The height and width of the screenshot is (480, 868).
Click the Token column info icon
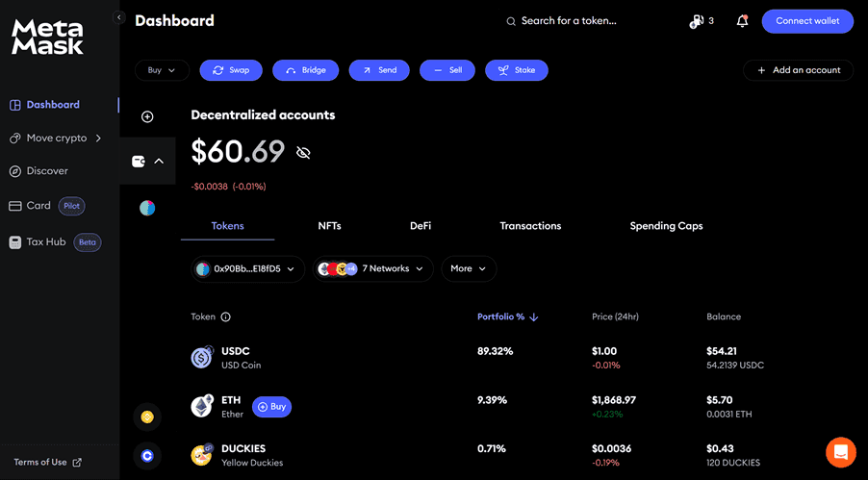226,316
